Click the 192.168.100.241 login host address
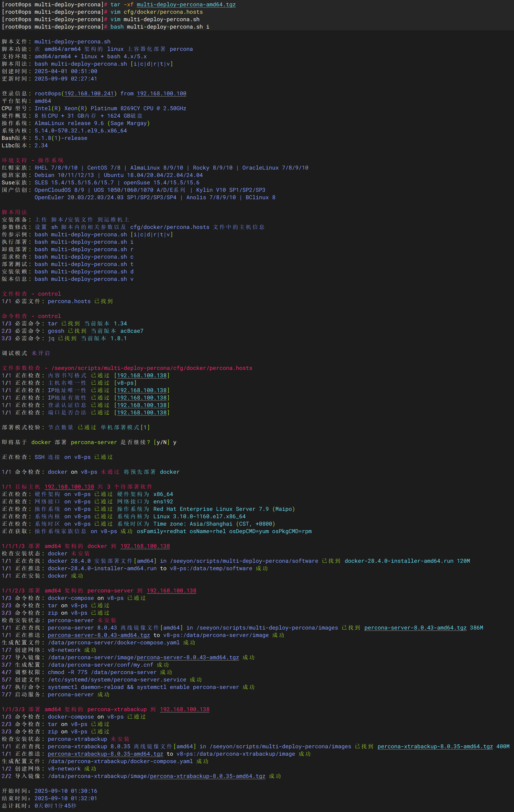The height and width of the screenshot is (812, 514). point(89,94)
